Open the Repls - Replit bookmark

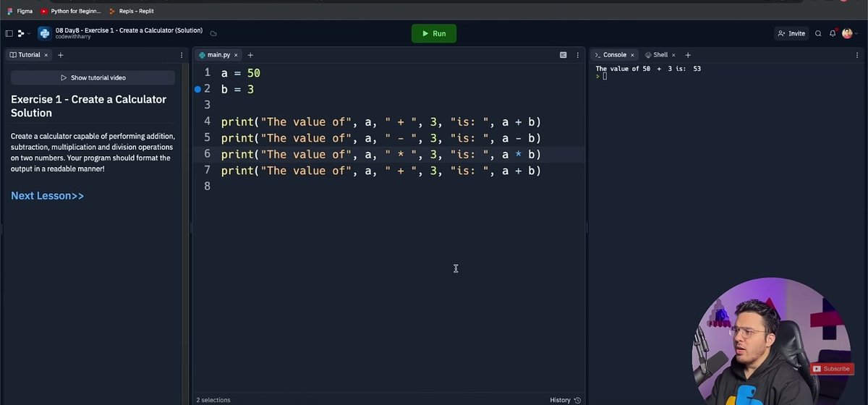click(x=132, y=11)
